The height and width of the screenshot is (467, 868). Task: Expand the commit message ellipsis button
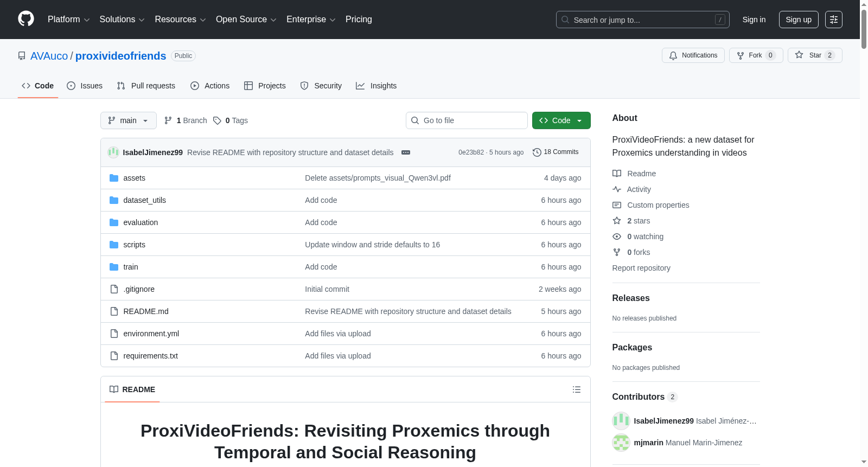pos(406,152)
